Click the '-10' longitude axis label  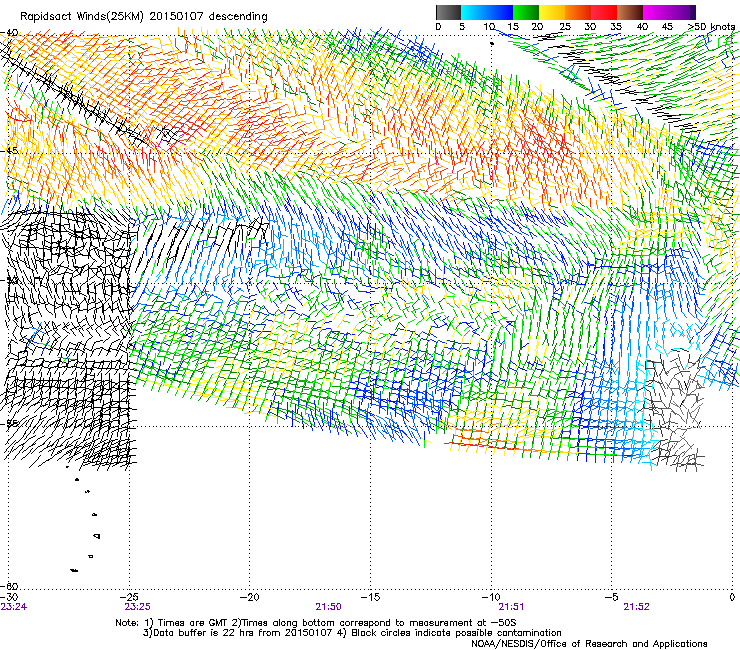click(x=490, y=597)
